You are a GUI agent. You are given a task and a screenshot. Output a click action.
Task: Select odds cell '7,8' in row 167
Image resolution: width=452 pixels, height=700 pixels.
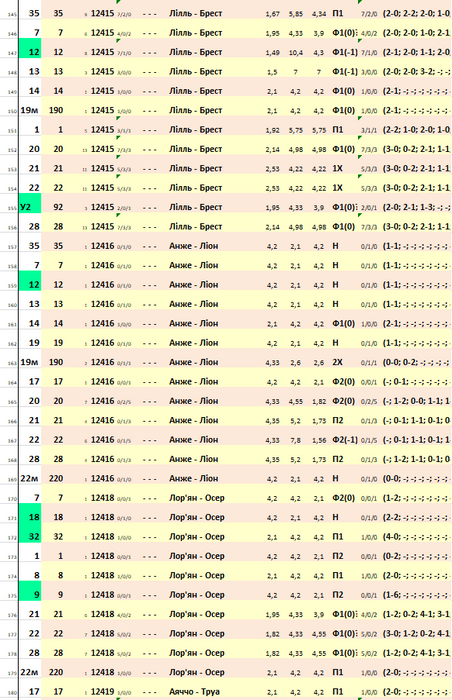tap(295, 440)
